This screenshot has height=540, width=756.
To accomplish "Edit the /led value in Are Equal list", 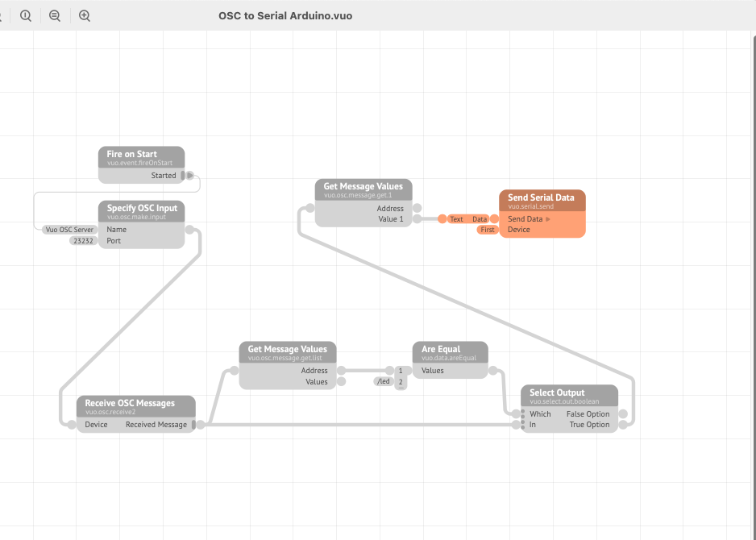I will click(x=383, y=382).
